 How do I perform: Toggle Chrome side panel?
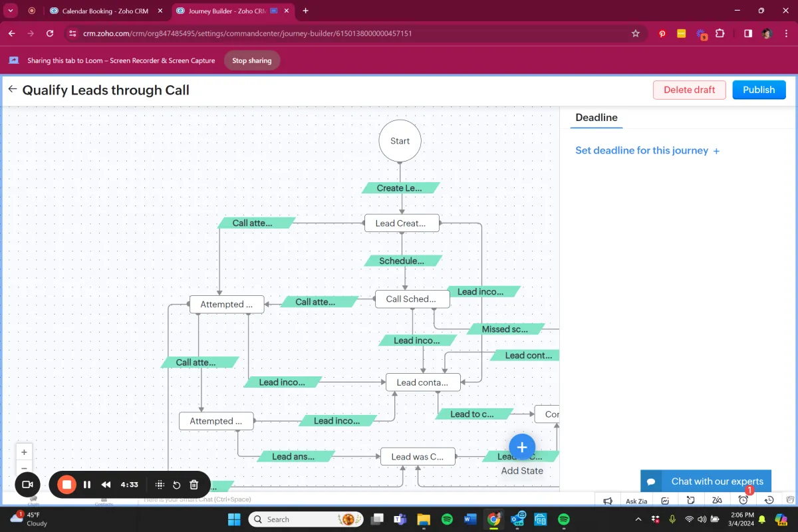click(748, 33)
